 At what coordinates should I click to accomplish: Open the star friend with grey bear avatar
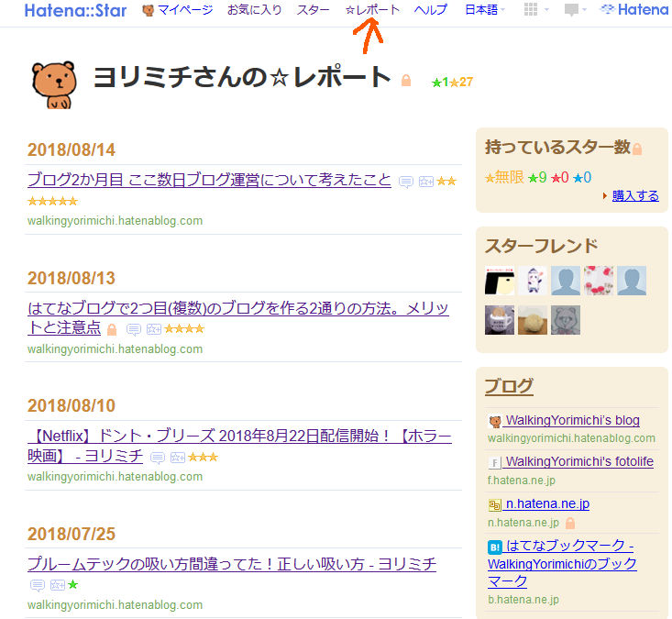(x=566, y=320)
